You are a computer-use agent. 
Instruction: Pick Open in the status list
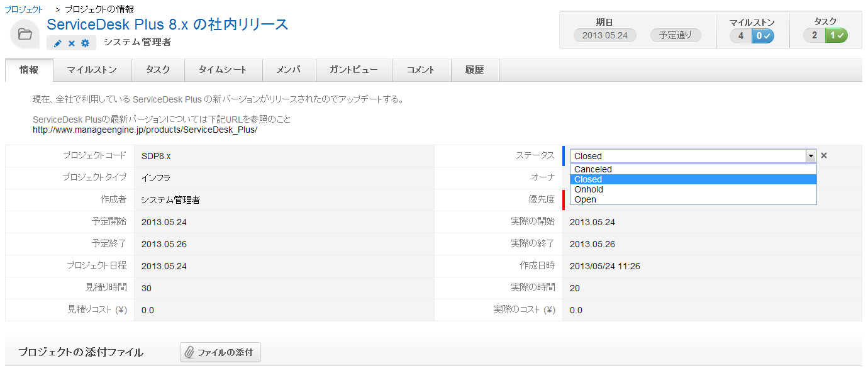tap(585, 199)
